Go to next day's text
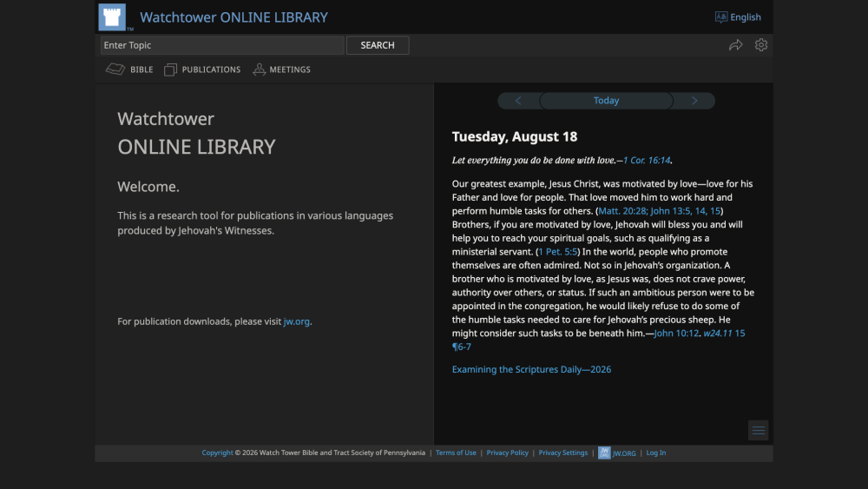The height and width of the screenshot is (489, 868). point(694,101)
